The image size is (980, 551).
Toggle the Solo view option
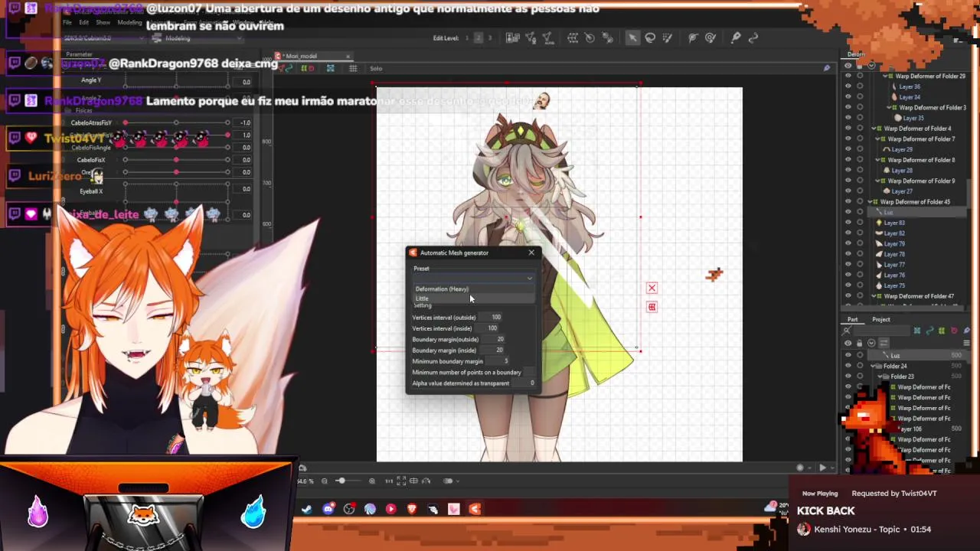(376, 68)
